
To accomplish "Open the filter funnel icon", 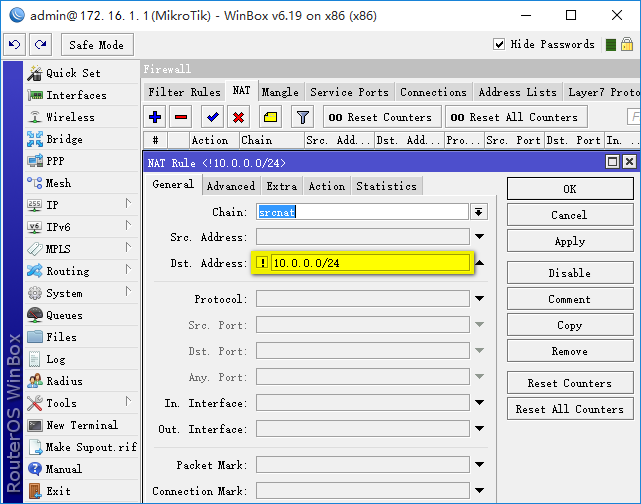I will pos(303,117).
